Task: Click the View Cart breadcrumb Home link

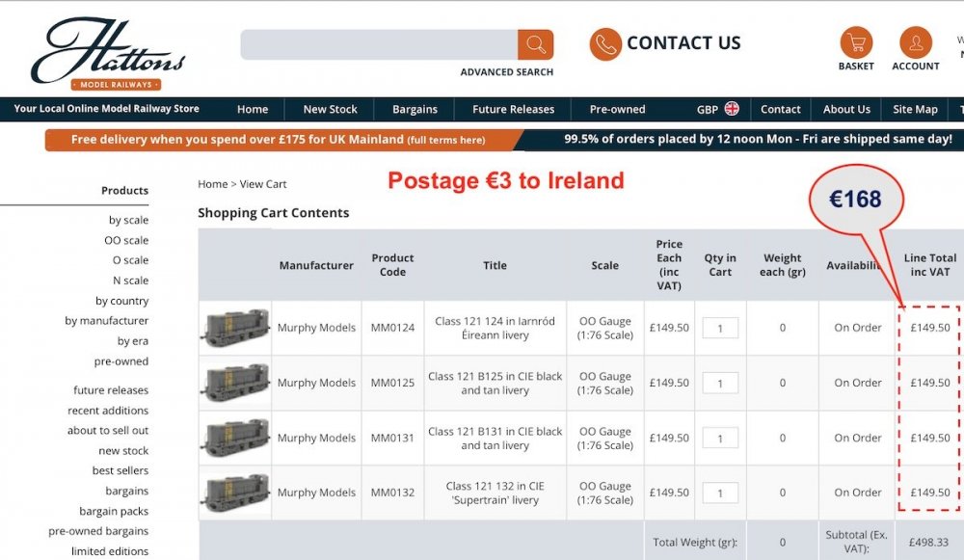Action: tap(212, 184)
